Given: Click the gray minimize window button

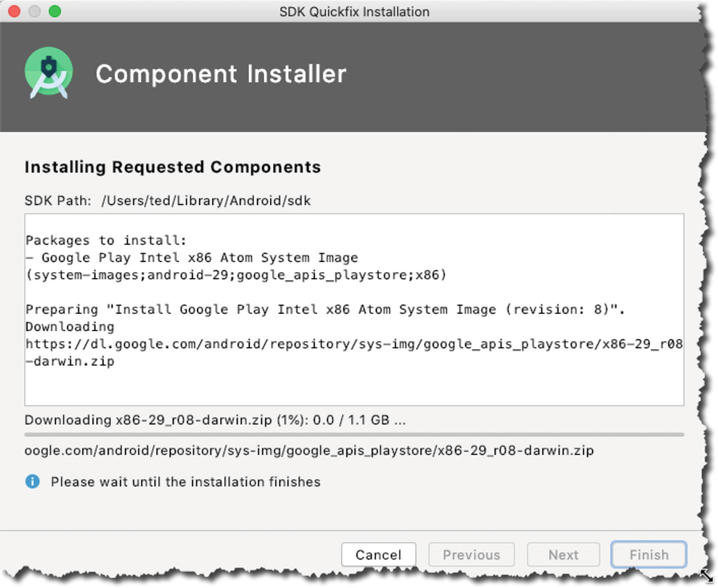Looking at the screenshot, I should (x=35, y=11).
